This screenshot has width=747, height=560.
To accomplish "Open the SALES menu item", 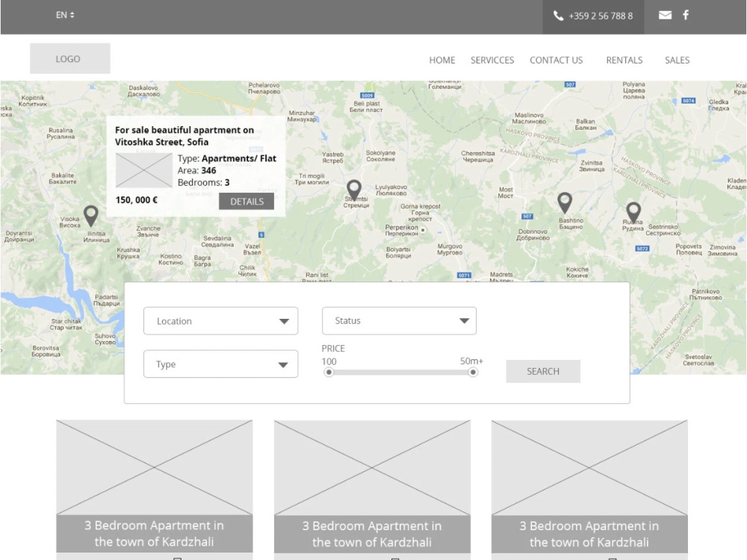I will (677, 60).
